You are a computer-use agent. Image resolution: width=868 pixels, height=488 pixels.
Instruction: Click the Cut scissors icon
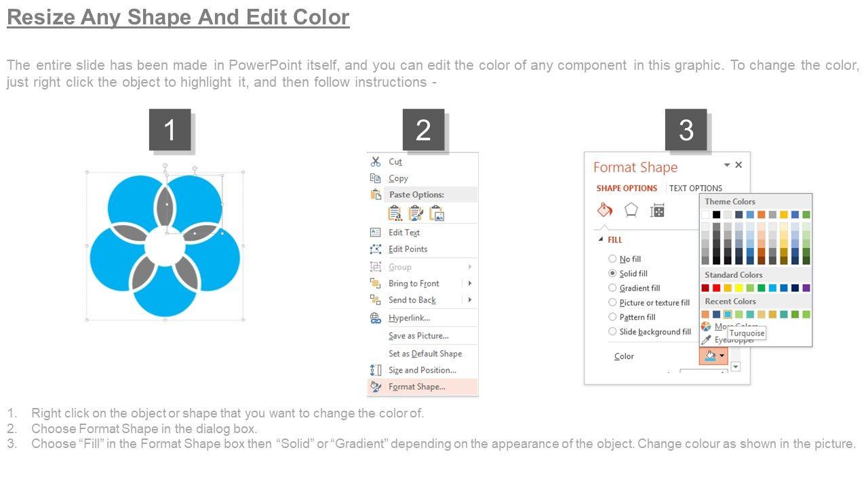(x=376, y=162)
